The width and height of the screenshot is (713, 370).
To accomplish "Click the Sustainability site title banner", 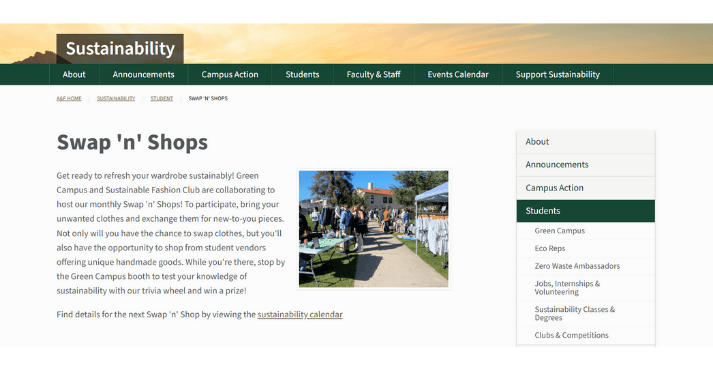I will tap(120, 49).
